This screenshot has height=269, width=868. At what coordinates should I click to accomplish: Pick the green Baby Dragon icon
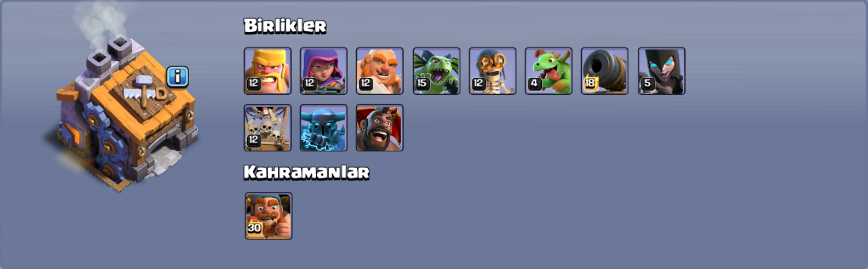click(548, 71)
